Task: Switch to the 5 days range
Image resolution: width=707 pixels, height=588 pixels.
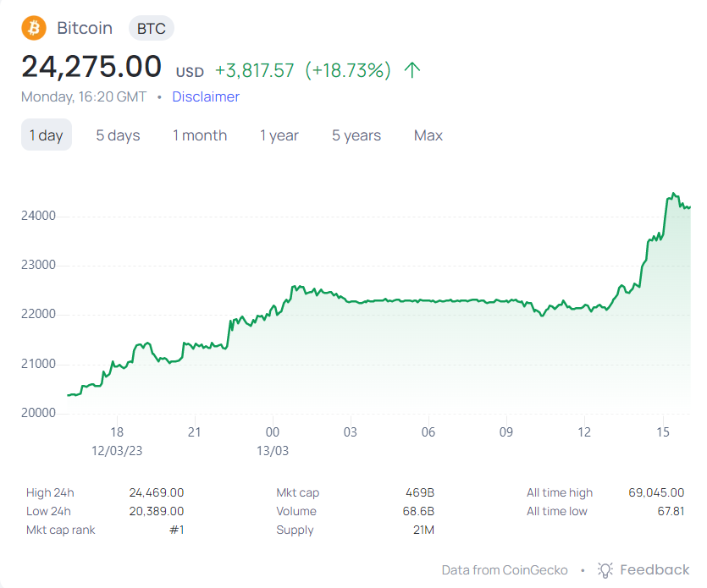Action: click(119, 135)
